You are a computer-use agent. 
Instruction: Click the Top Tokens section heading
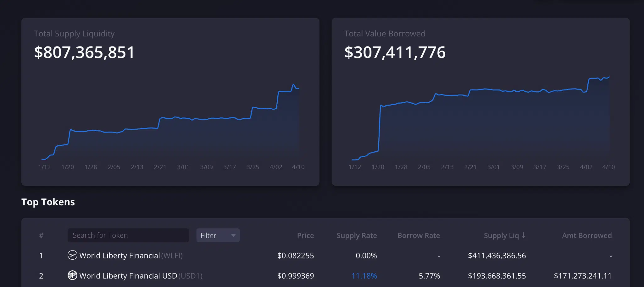click(x=48, y=202)
